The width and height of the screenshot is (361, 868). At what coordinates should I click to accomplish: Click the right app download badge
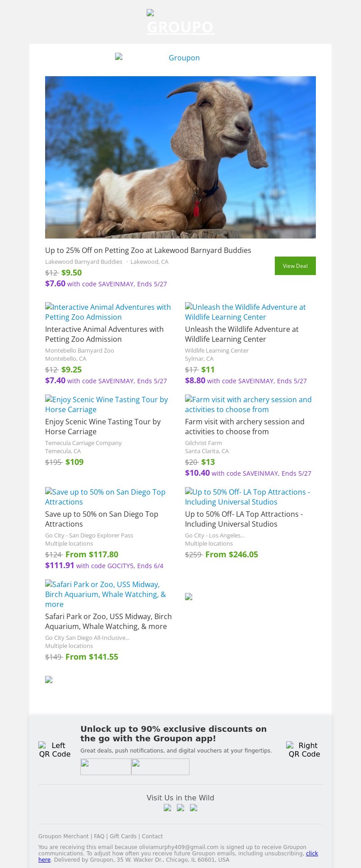pos(160,767)
